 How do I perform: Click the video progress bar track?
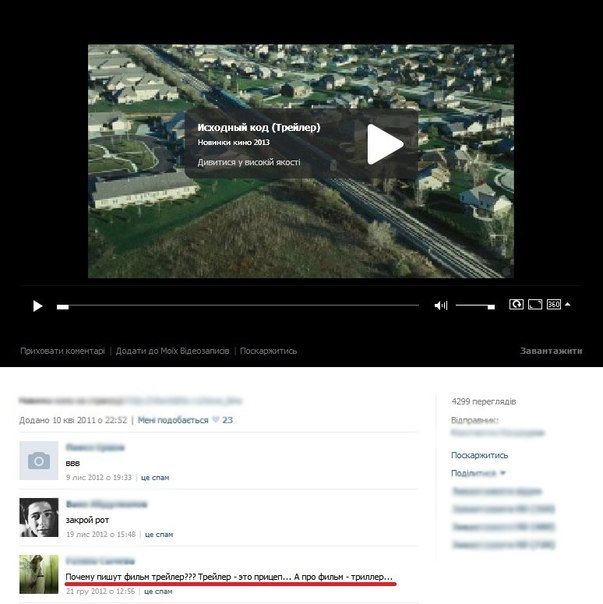tap(238, 305)
